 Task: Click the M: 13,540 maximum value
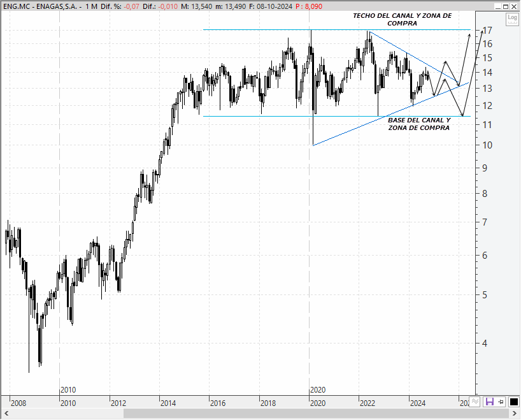[x=196, y=6]
